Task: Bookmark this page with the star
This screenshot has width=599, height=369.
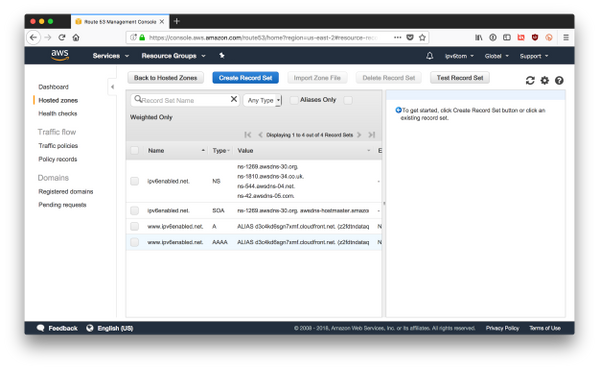Action: (x=422, y=37)
